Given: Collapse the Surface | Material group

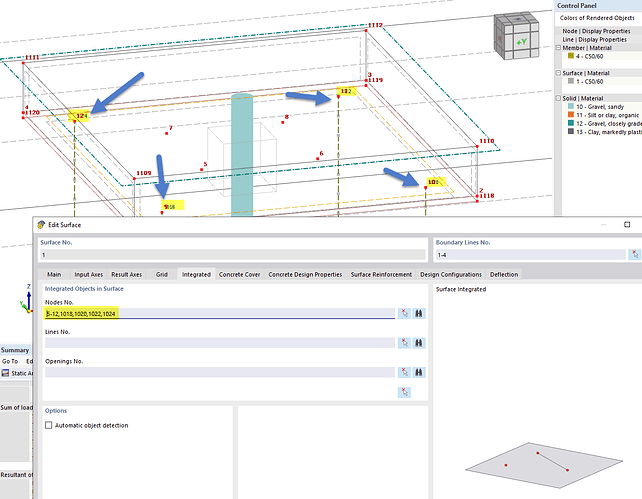Looking at the screenshot, I should [x=558, y=73].
